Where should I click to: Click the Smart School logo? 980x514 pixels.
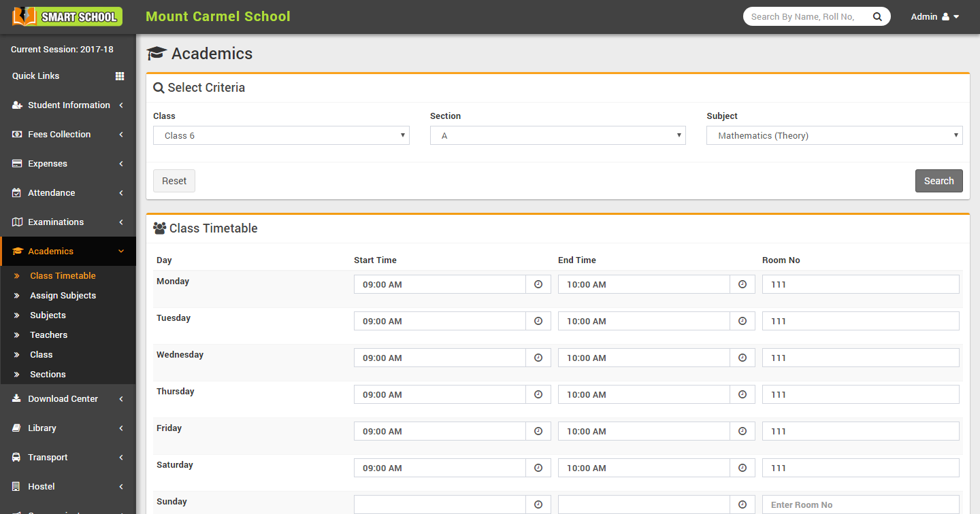pos(67,16)
